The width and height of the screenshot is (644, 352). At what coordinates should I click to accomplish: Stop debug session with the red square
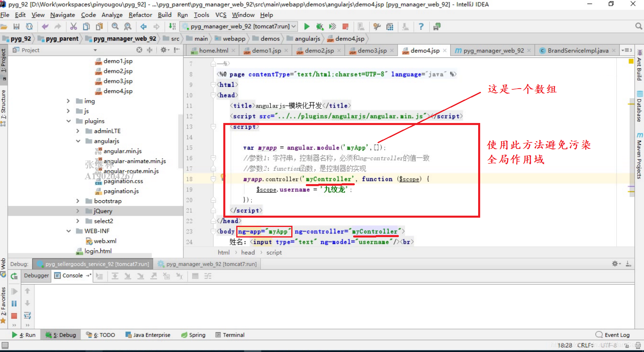[14, 316]
